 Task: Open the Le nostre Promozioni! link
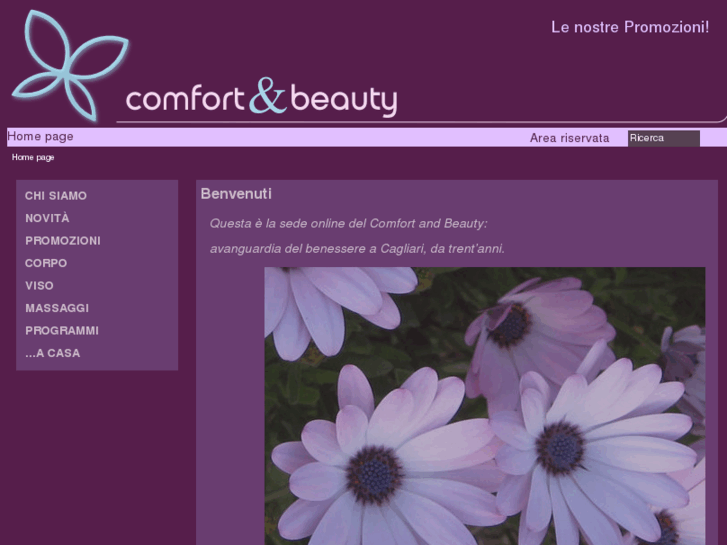630,27
